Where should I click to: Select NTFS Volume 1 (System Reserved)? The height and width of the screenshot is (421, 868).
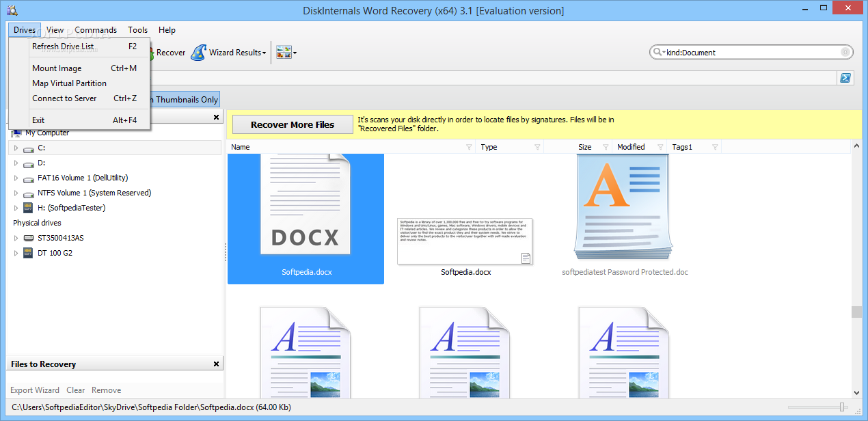click(94, 193)
